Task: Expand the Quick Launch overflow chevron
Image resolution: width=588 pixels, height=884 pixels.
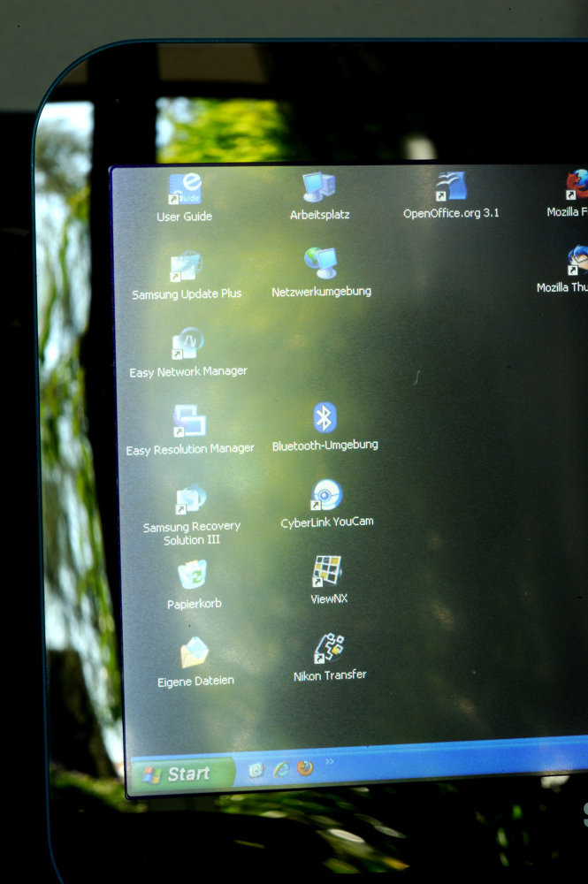Action: point(330,762)
